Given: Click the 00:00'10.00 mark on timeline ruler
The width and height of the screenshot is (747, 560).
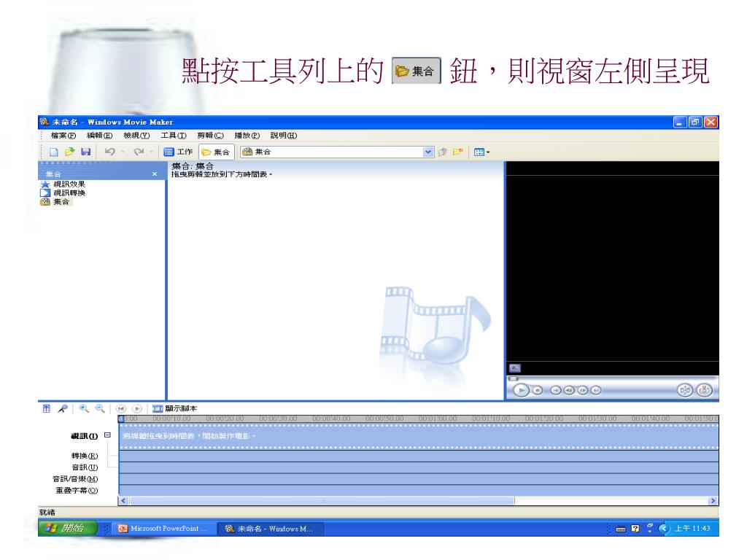Looking at the screenshot, I should click(x=171, y=419).
